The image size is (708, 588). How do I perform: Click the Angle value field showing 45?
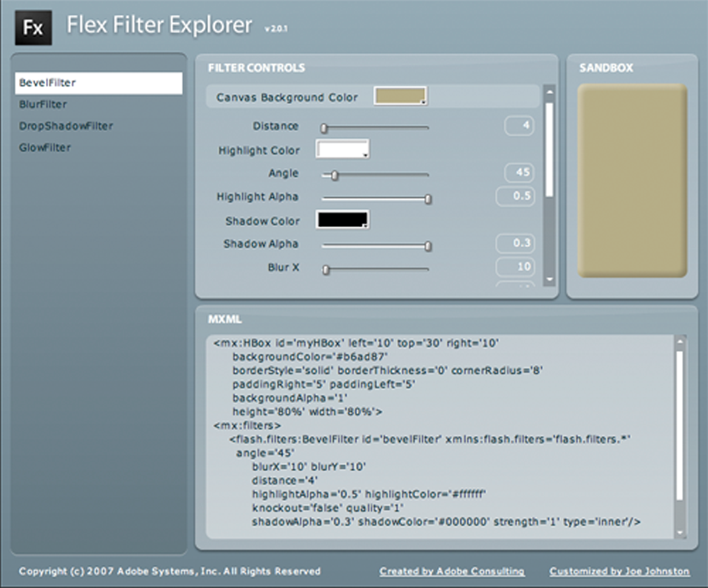[x=519, y=172]
